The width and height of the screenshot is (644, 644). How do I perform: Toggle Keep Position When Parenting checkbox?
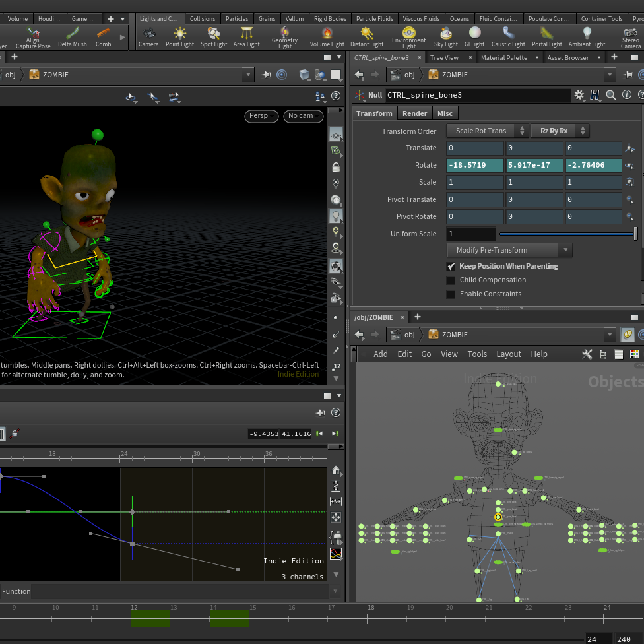point(451,267)
